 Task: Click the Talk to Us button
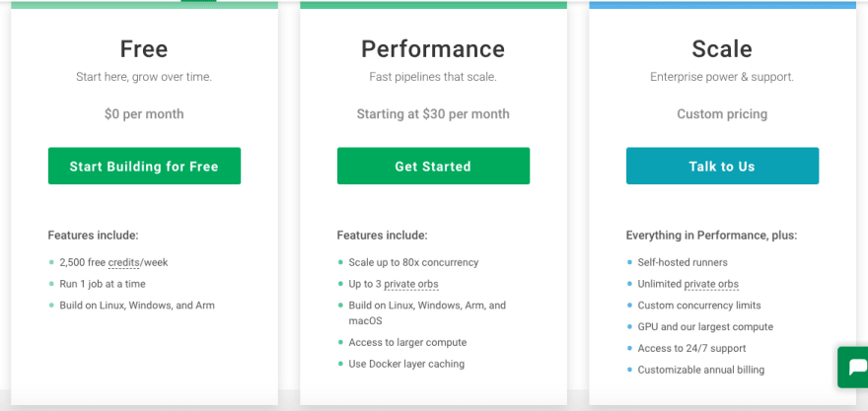click(722, 166)
